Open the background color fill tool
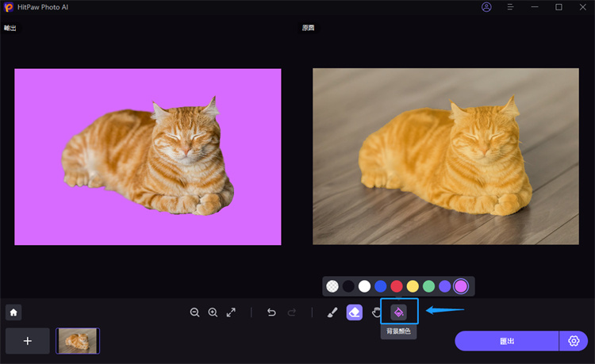Viewport: 595px width, 364px height. [x=399, y=312]
